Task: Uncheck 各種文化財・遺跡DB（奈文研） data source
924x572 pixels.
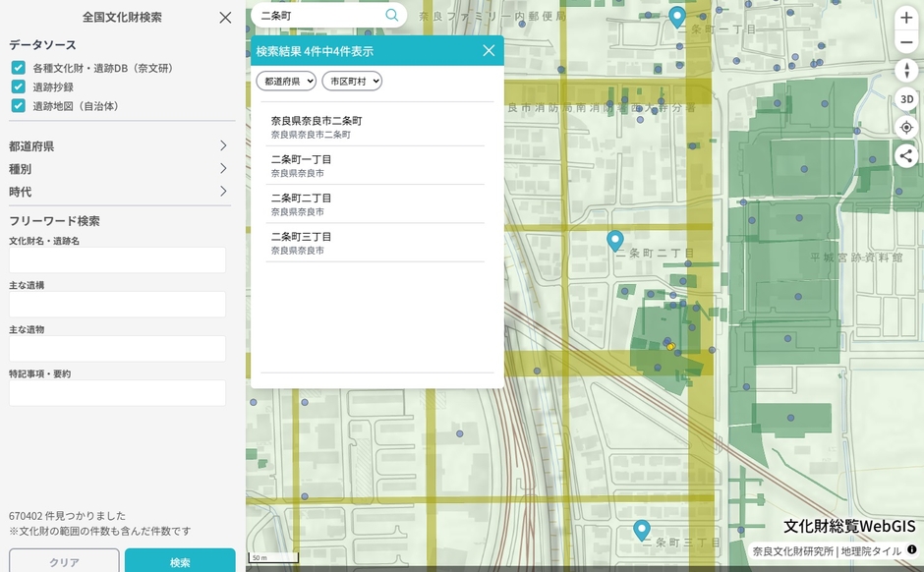Action: (x=19, y=69)
